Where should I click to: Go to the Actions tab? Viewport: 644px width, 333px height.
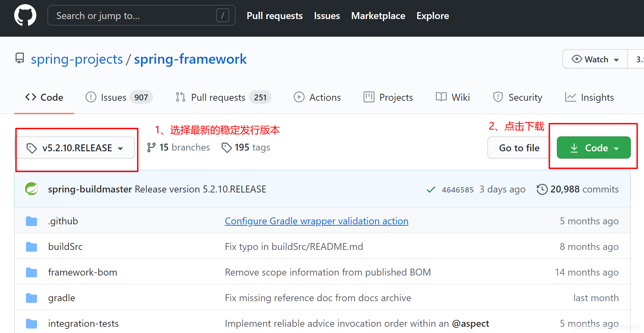coord(317,98)
